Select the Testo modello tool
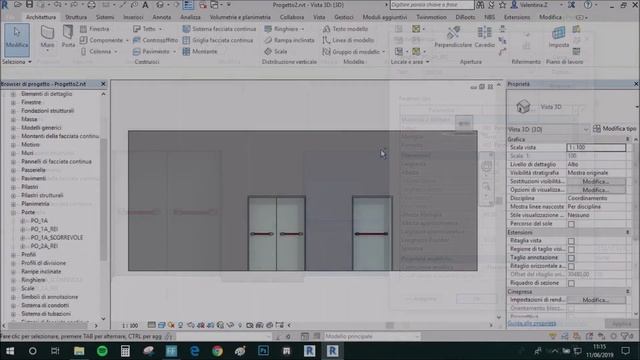 345,29
